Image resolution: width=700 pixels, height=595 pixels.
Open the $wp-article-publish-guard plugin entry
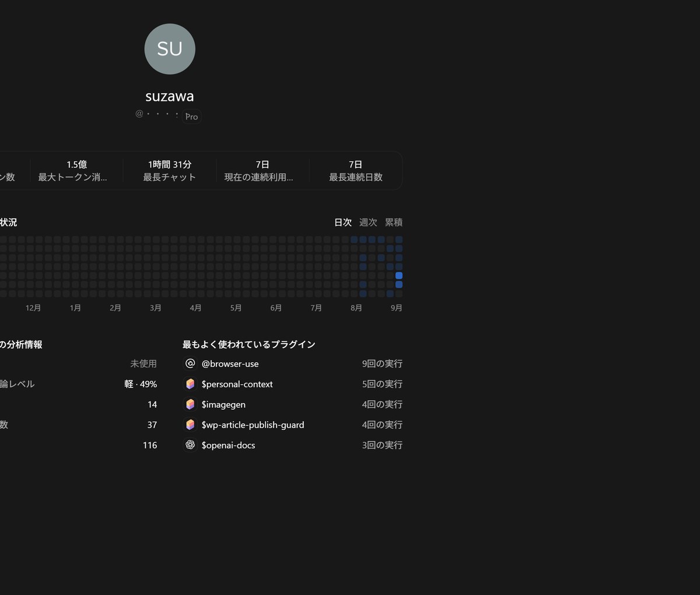[293, 425]
